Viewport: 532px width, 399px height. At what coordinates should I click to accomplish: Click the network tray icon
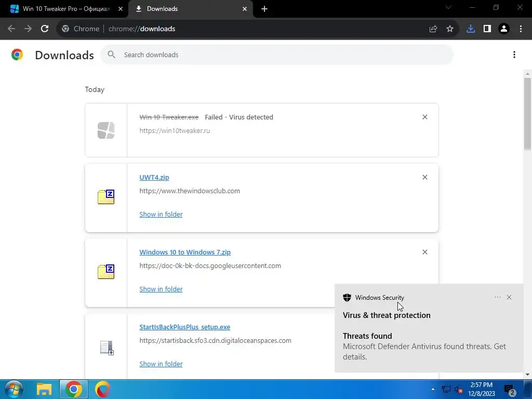446,390
